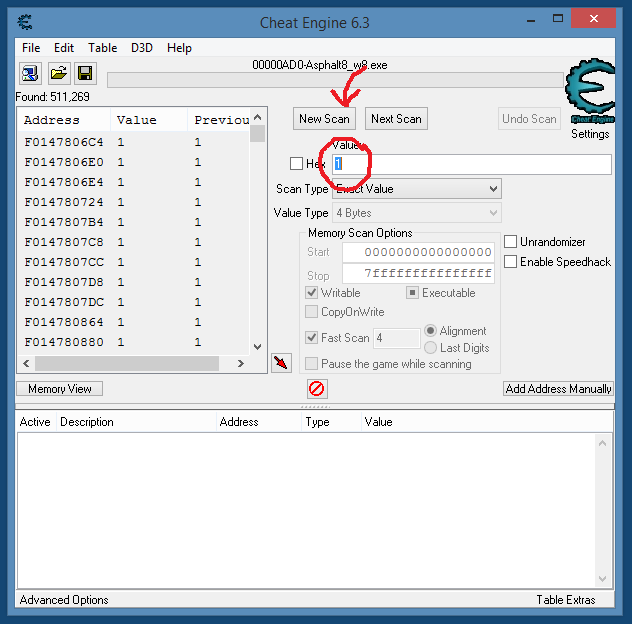Image resolution: width=632 pixels, height=624 pixels.
Task: Click the Next Scan button
Action: click(x=396, y=119)
